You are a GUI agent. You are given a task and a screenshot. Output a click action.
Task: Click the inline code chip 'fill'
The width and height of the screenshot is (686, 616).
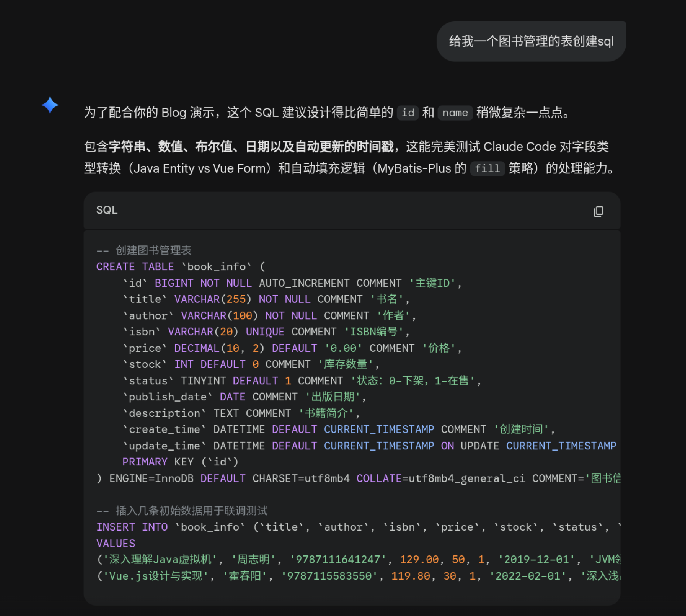[x=487, y=168]
